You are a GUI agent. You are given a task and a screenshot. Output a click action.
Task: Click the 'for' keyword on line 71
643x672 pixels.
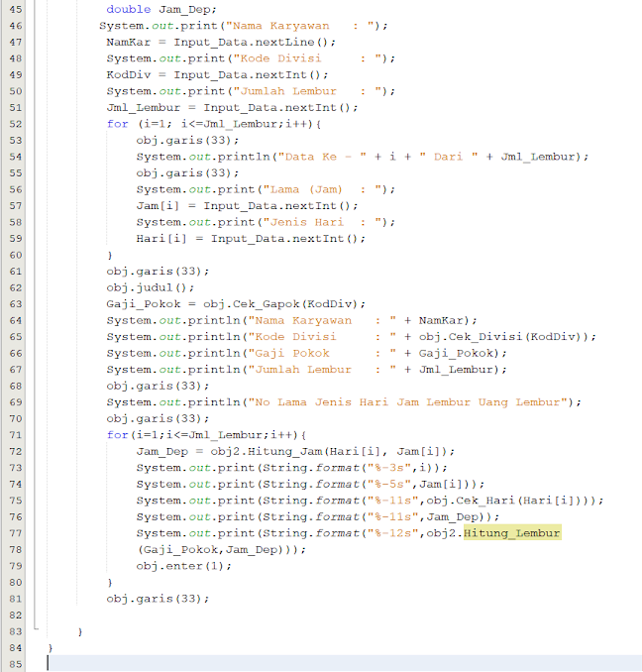[x=117, y=434]
